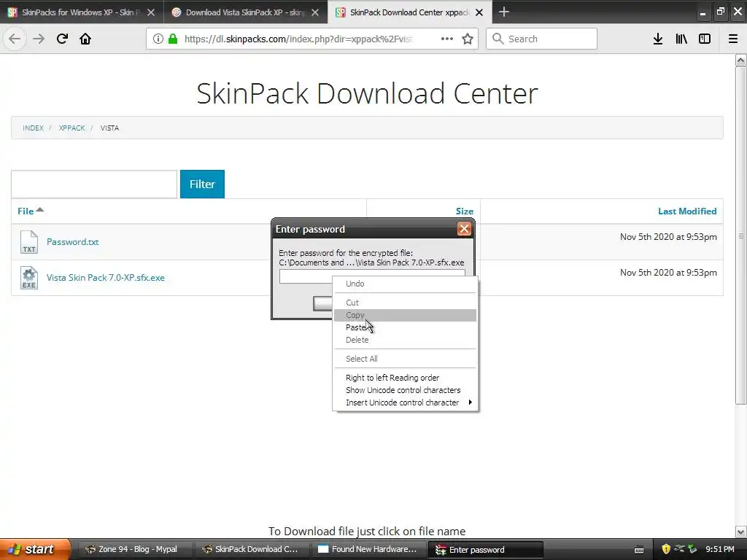The image size is (747, 560).
Task: Sort by Last Modified column header
Action: click(x=687, y=211)
